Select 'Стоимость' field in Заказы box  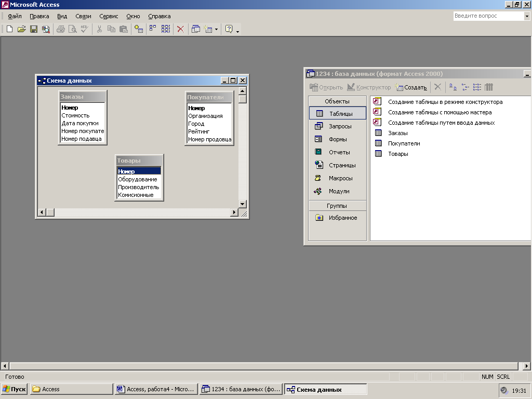tap(83, 115)
